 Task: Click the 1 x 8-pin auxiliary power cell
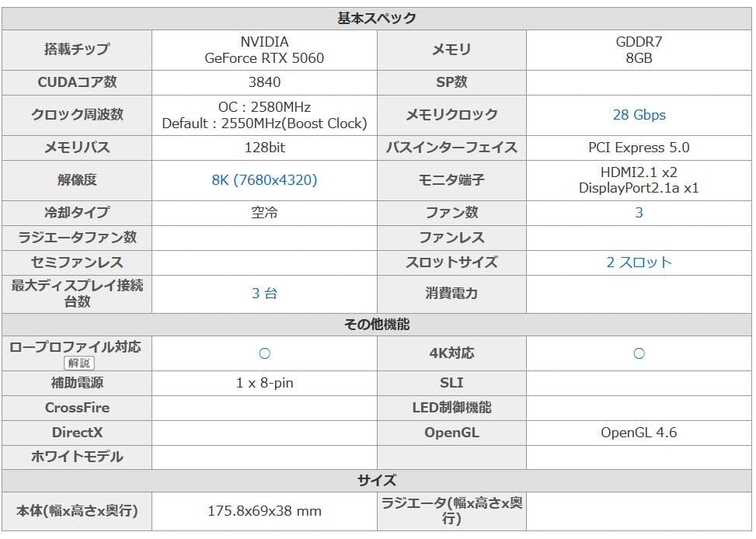pyautogui.click(x=264, y=383)
